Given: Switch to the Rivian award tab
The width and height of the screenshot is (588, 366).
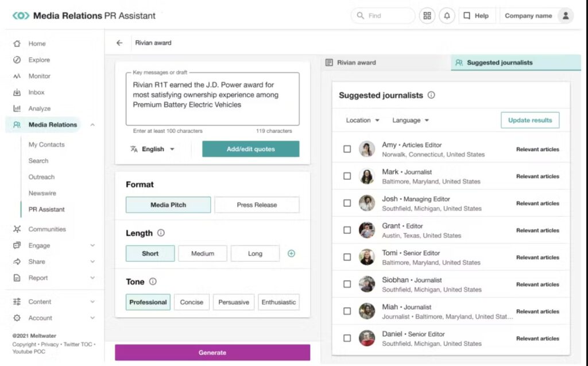Looking at the screenshot, I should [386, 63].
